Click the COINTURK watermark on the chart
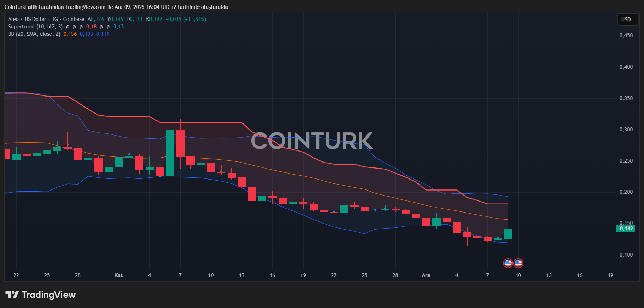This screenshot has width=644, height=308. click(312, 141)
